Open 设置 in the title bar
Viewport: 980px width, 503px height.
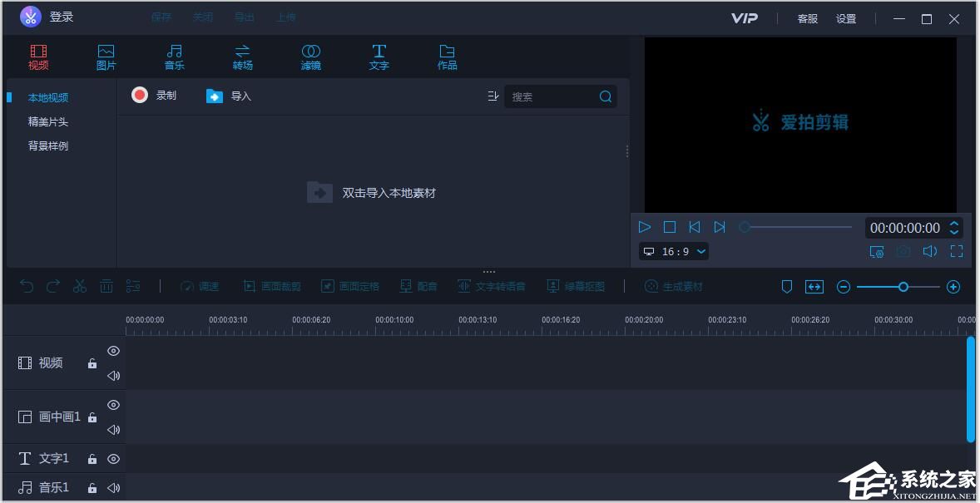pyautogui.click(x=846, y=18)
